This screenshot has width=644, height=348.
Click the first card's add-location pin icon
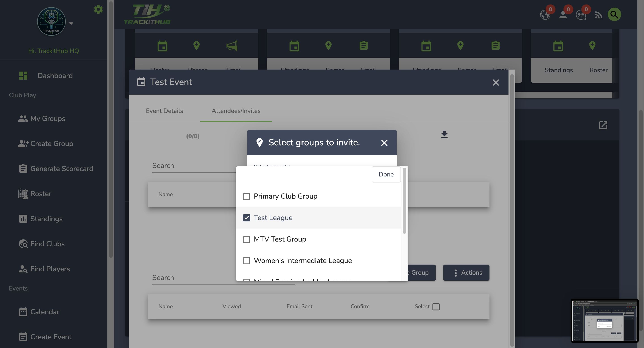point(197,45)
